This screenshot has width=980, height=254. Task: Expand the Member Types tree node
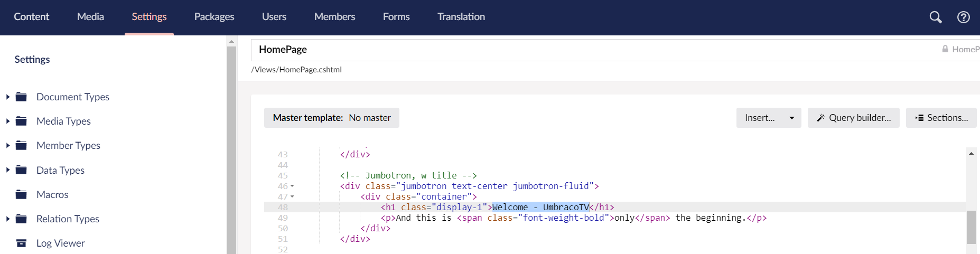(x=8, y=145)
